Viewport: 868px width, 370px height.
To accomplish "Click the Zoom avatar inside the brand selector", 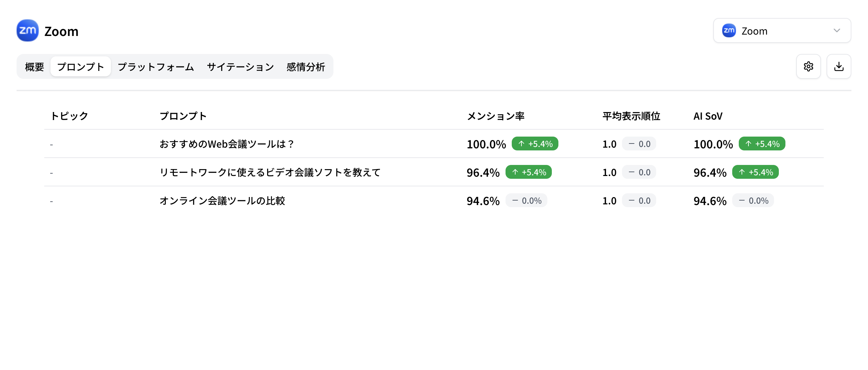I will coord(729,30).
